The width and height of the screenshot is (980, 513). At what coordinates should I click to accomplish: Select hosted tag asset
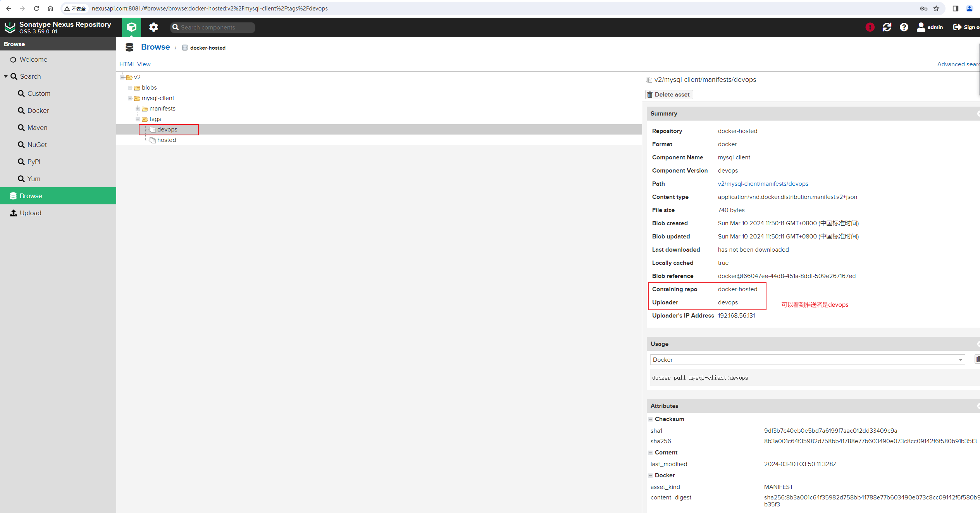coord(167,140)
